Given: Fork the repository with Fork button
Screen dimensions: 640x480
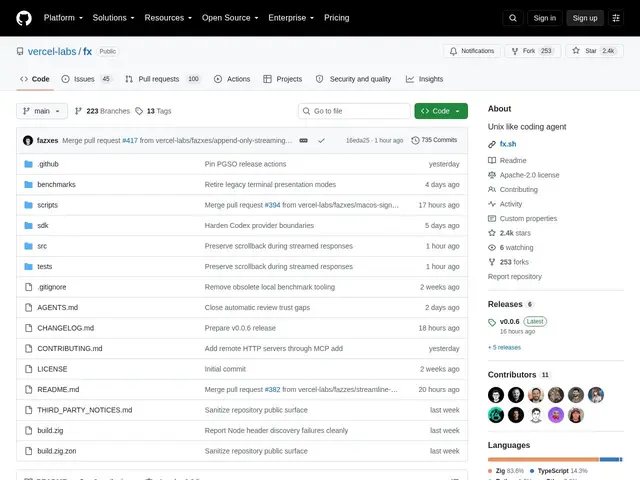Looking at the screenshot, I should pyautogui.click(x=533, y=51).
